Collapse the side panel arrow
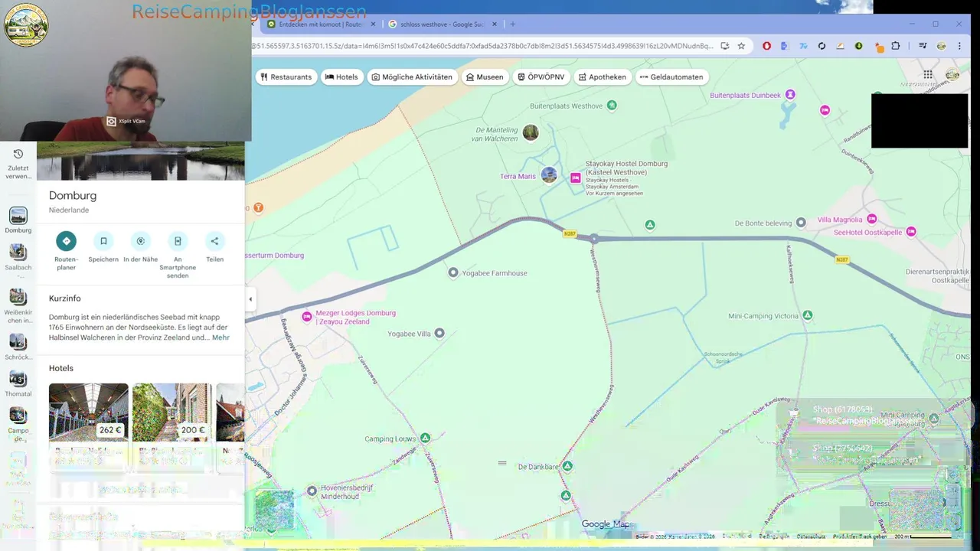This screenshot has height=551, width=980. click(250, 299)
